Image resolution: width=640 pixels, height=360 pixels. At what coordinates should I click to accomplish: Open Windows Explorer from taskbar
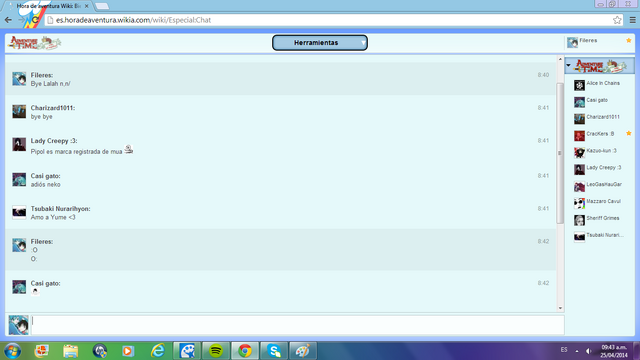(x=71, y=351)
